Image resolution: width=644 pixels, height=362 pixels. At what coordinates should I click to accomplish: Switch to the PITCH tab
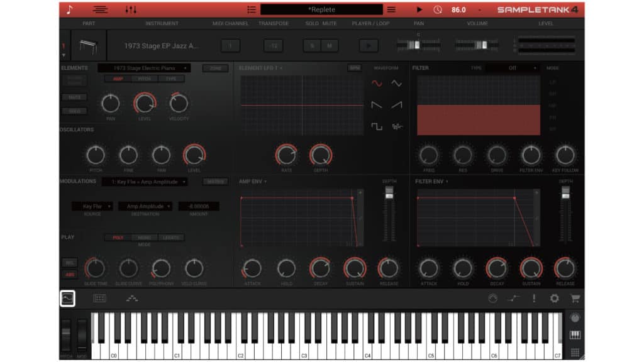(x=143, y=80)
